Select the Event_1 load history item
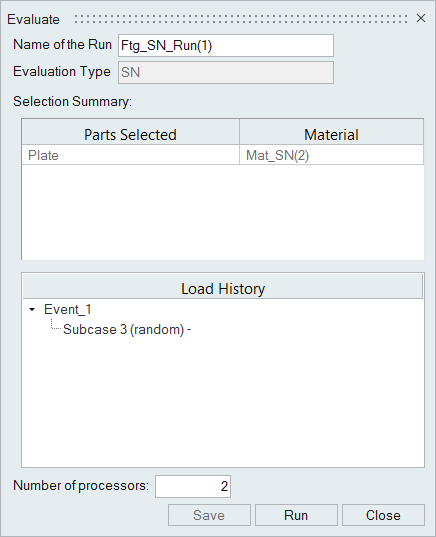 pos(67,309)
